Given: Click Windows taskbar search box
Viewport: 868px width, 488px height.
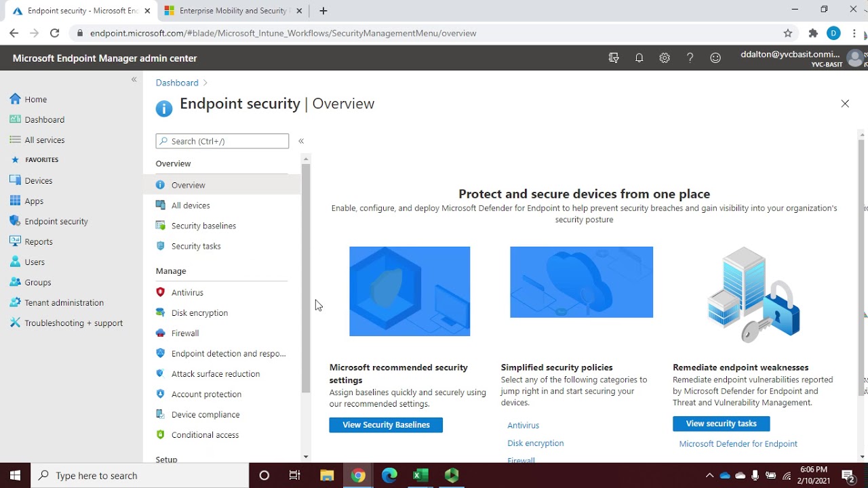Looking at the screenshot, I should (x=140, y=475).
